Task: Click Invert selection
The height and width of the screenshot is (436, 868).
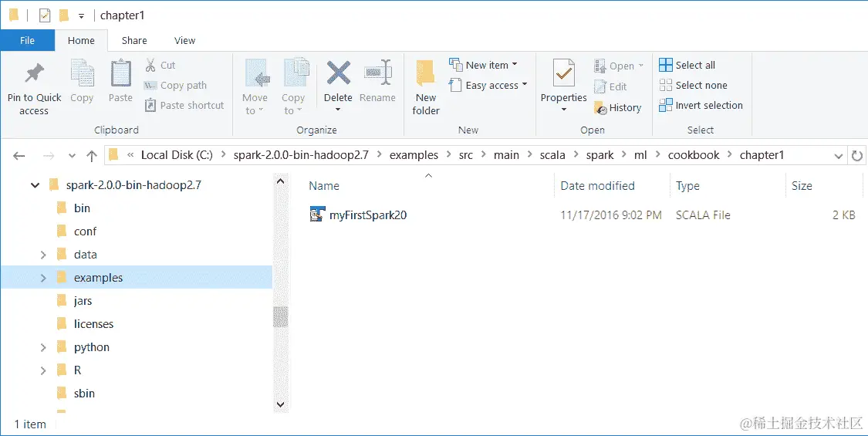Action: coord(701,105)
